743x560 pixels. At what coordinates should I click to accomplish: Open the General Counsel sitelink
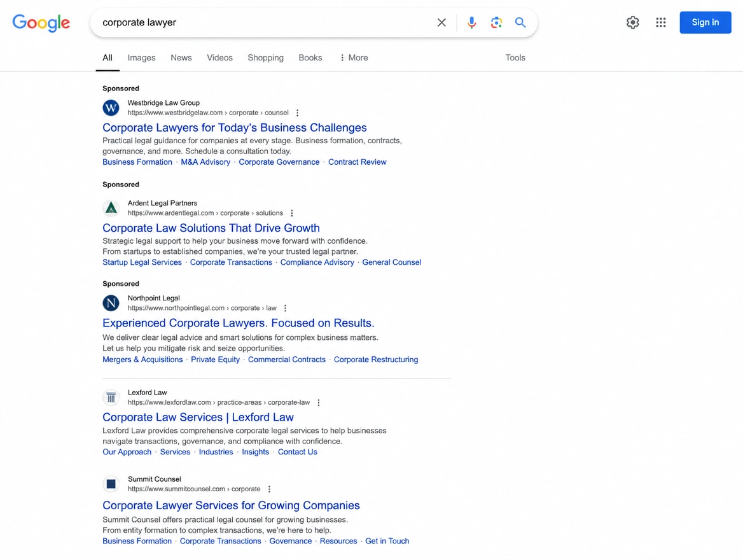391,262
